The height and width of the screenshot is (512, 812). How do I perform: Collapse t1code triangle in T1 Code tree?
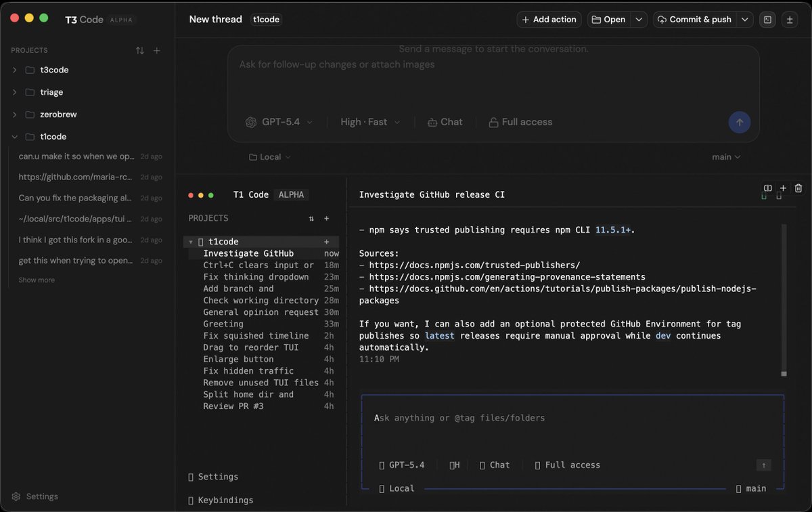coord(191,242)
